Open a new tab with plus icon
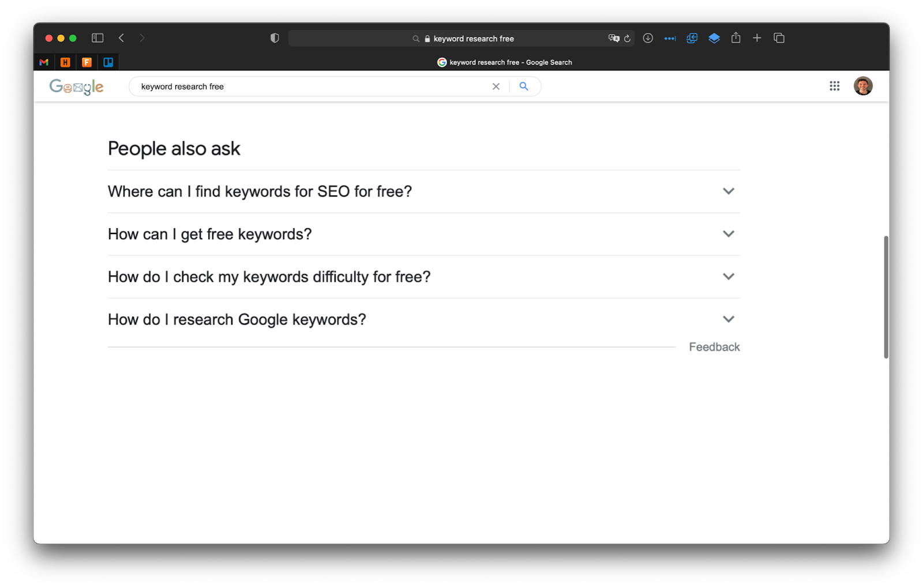Viewport: 923px width, 588px height. tap(757, 38)
